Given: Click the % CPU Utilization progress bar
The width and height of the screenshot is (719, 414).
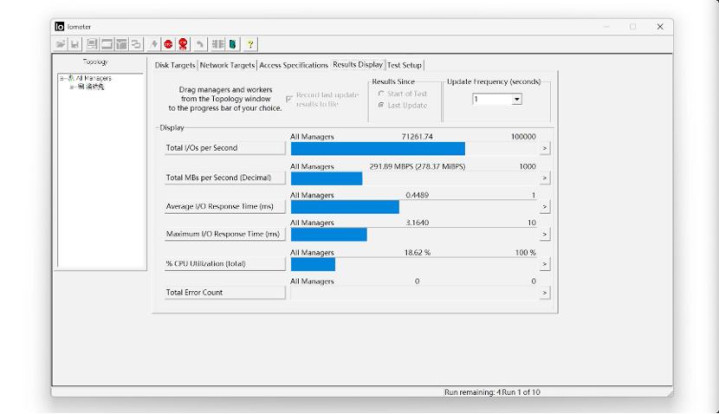Looking at the screenshot, I should pyautogui.click(x=414, y=265).
